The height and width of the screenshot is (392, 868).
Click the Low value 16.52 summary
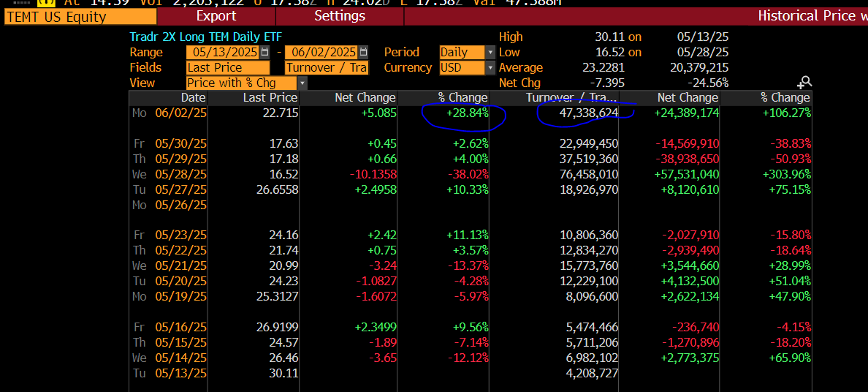point(610,53)
